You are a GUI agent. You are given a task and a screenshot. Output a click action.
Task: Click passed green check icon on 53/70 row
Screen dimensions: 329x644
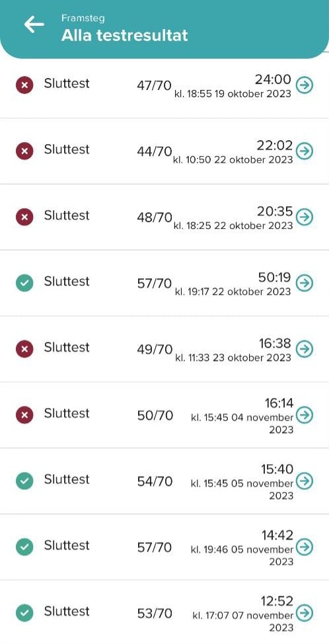point(24,613)
